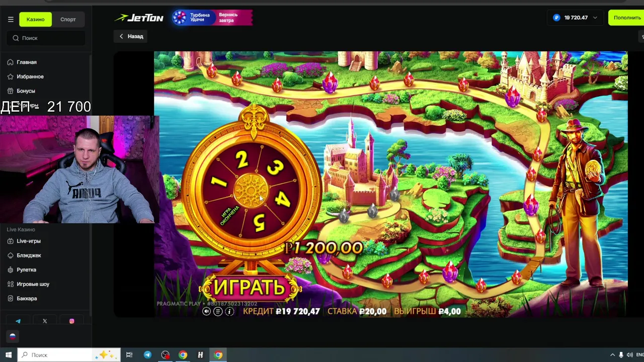
Task: Open the Windows Start menu
Action: 9,355
